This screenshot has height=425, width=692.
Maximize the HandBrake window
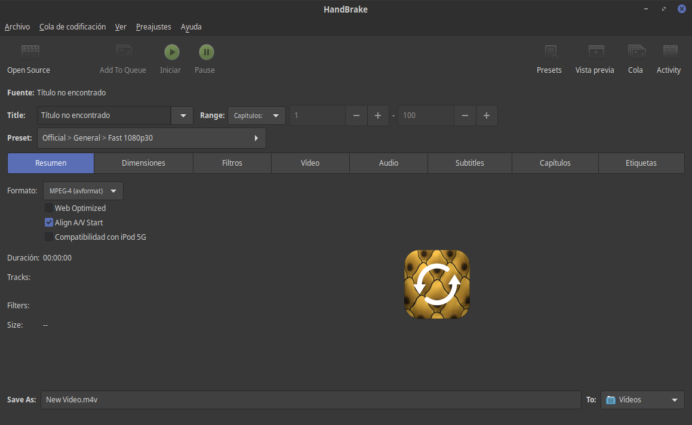pos(664,9)
